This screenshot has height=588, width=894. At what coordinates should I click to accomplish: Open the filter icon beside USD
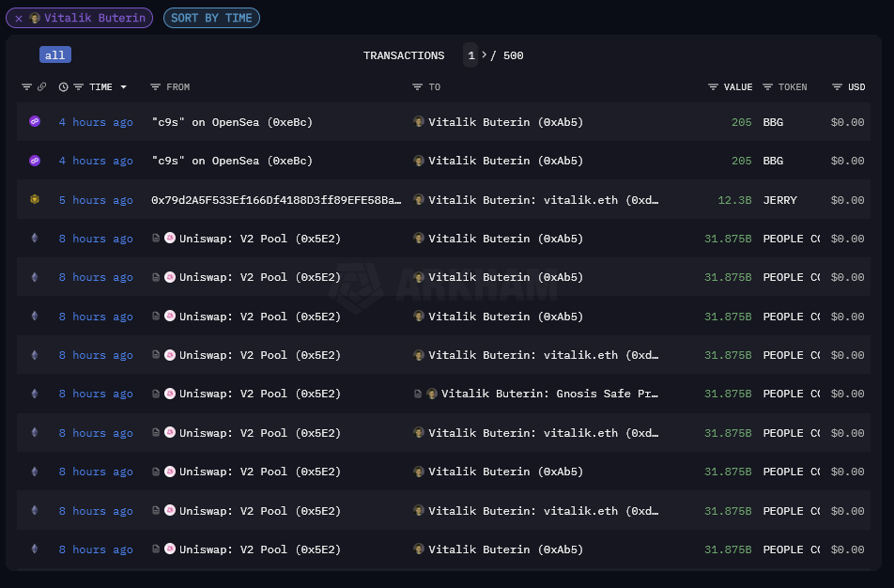point(837,86)
